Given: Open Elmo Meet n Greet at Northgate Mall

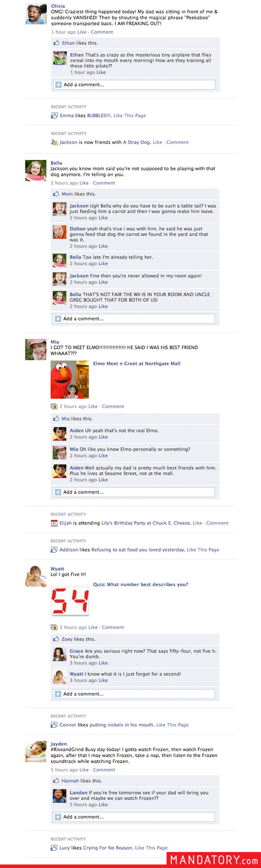Looking at the screenshot, I should [137, 363].
